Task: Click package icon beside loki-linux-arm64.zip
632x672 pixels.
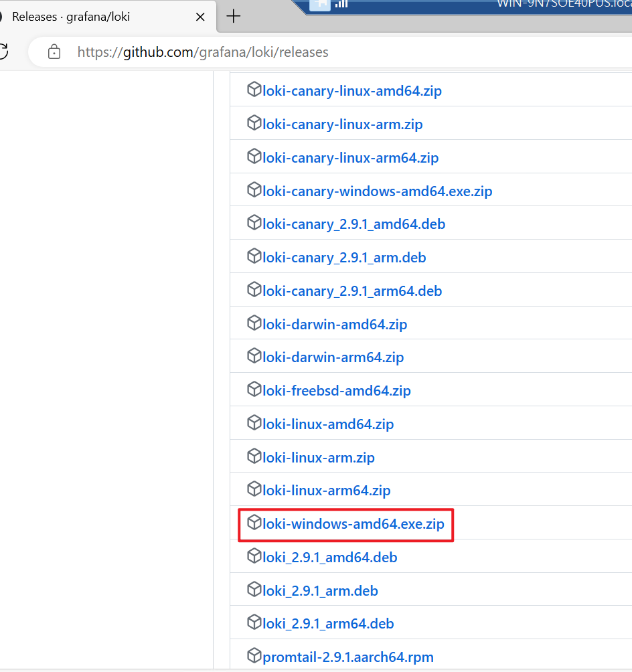Action: (254, 489)
